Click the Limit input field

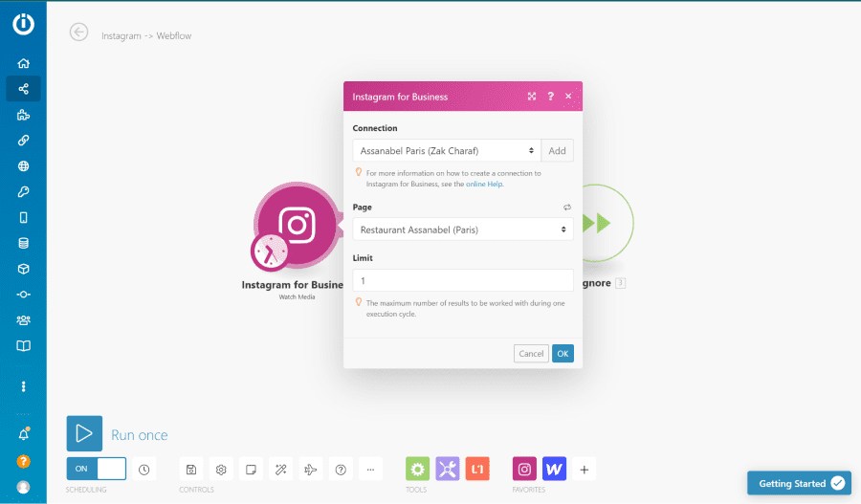click(463, 280)
